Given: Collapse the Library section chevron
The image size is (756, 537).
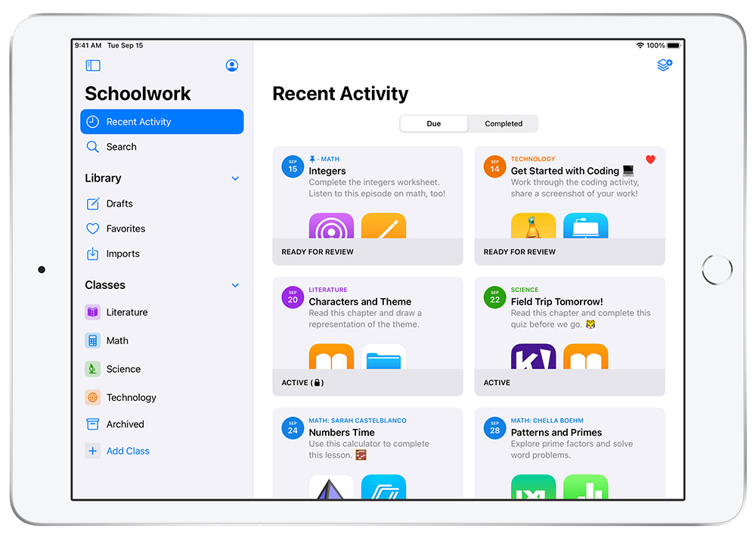Looking at the screenshot, I should 235,178.
